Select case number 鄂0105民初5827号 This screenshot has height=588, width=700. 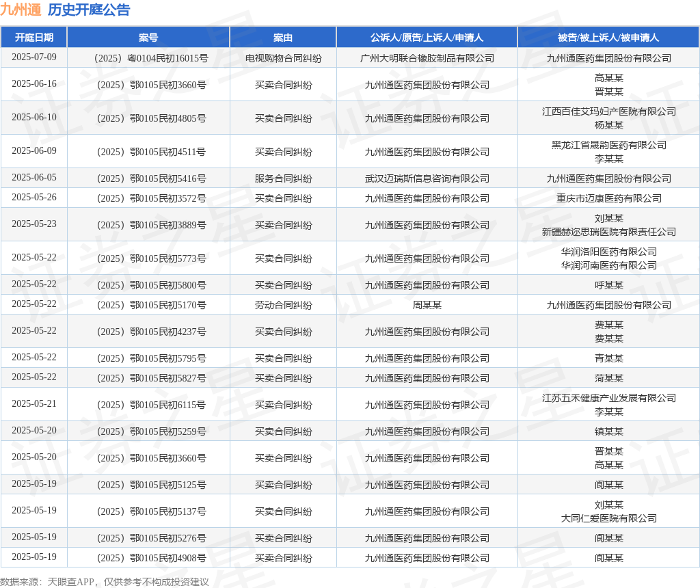pos(151,379)
